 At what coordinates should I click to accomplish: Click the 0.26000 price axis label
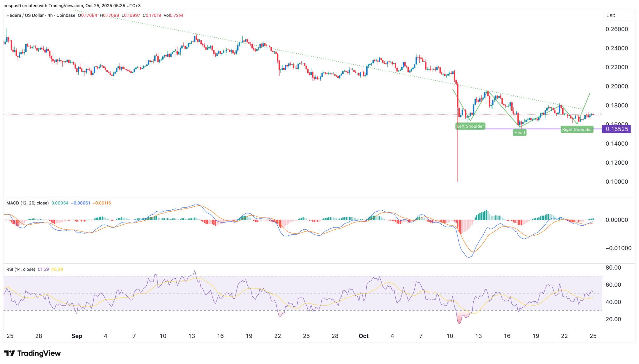pyautogui.click(x=617, y=29)
